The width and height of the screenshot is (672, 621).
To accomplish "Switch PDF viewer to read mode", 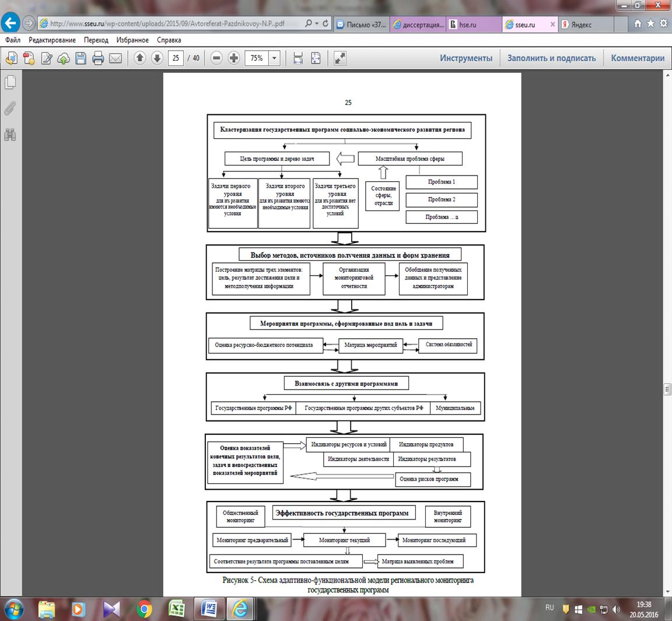I will point(339,58).
